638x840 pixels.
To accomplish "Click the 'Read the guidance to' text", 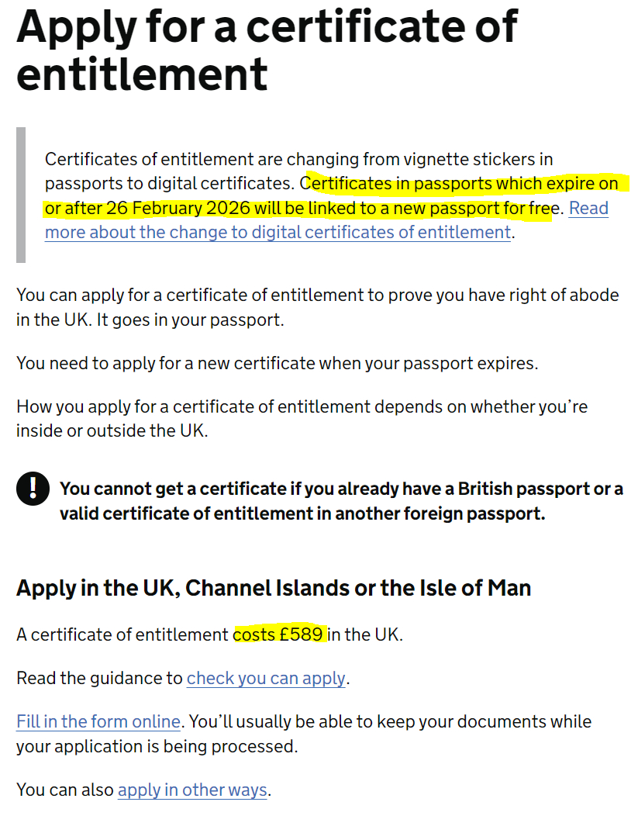I will tap(99, 678).
